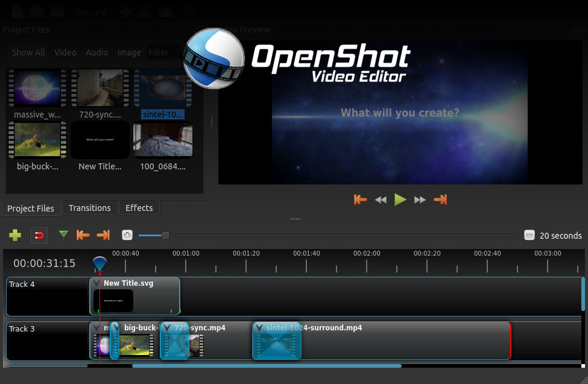
Task: Click the 20 seconds zoom label
Action: pos(561,236)
